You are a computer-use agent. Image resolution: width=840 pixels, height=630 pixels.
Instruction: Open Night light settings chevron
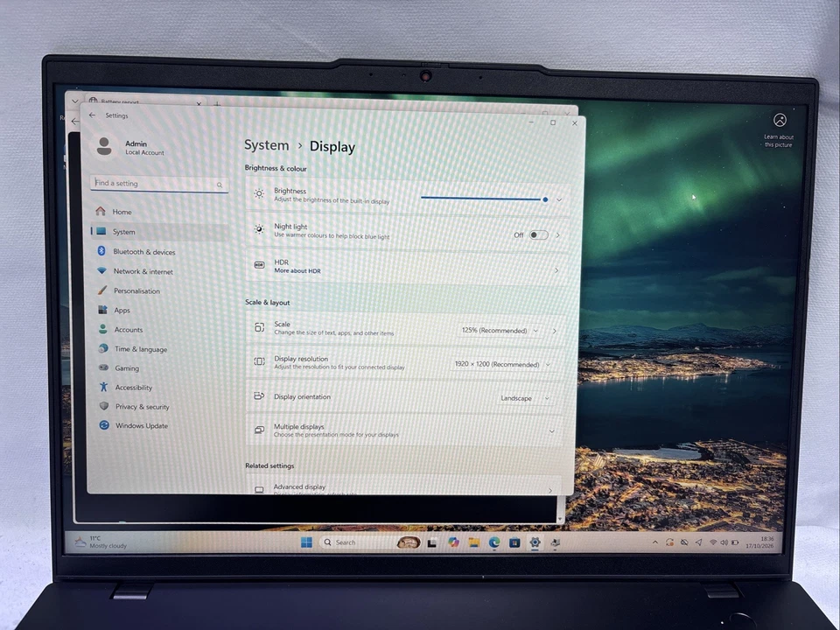[557, 235]
